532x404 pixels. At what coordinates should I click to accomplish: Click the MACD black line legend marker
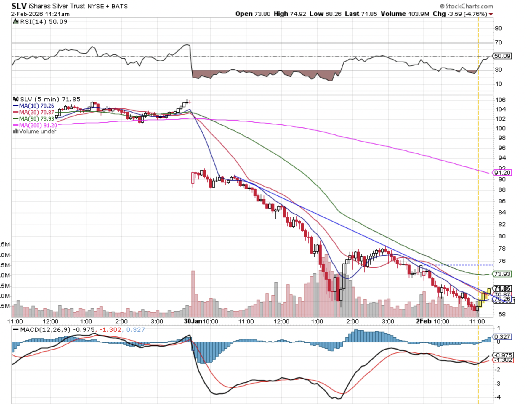(x=16, y=330)
